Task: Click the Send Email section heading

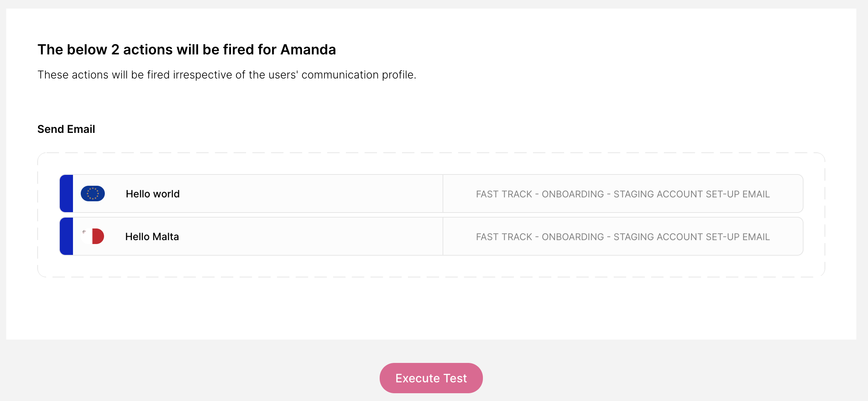Action: point(66,129)
